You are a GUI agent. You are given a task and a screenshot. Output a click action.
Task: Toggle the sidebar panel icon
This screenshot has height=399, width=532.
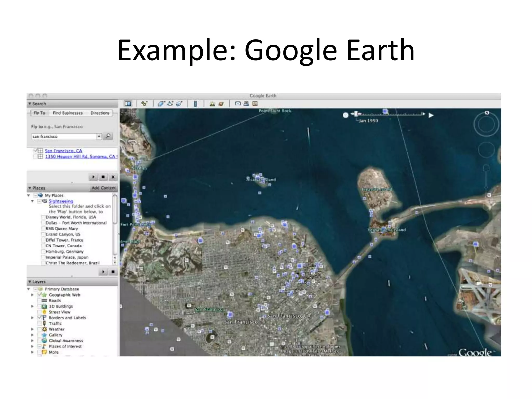tap(128, 104)
